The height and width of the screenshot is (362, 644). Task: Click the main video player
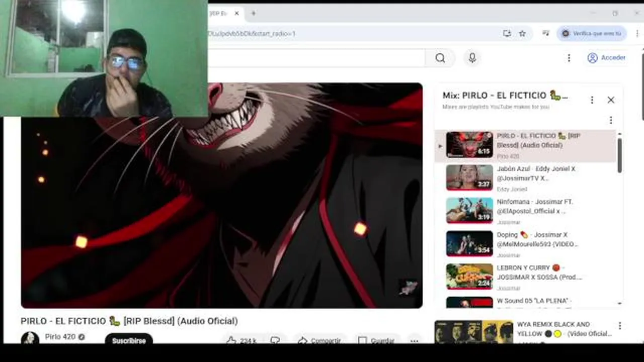click(221, 195)
